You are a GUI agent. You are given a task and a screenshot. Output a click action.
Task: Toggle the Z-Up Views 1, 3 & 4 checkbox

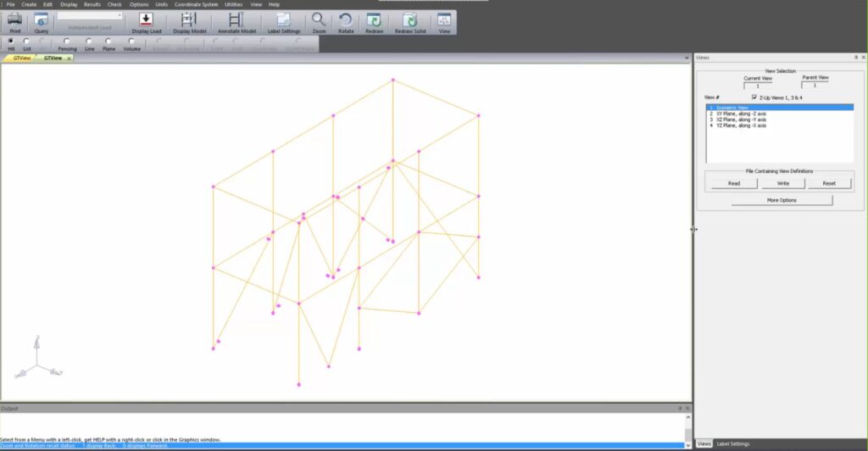(754, 97)
